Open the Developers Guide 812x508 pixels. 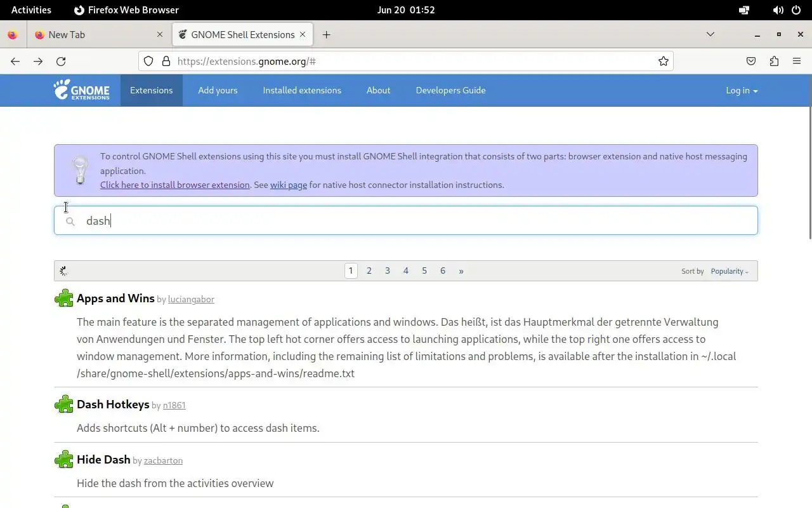[450, 90]
